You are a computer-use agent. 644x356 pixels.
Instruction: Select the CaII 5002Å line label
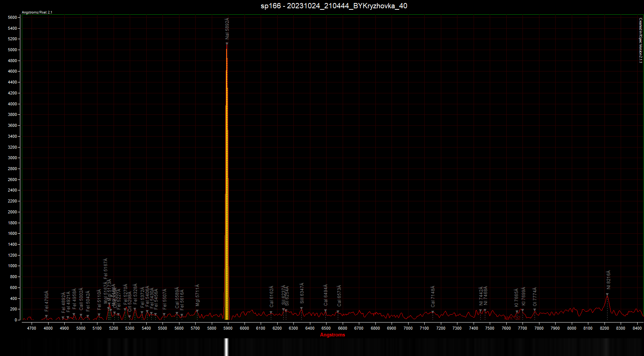coord(81,299)
